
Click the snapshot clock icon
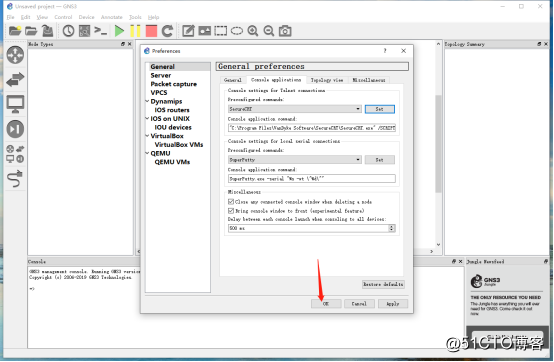69,31
